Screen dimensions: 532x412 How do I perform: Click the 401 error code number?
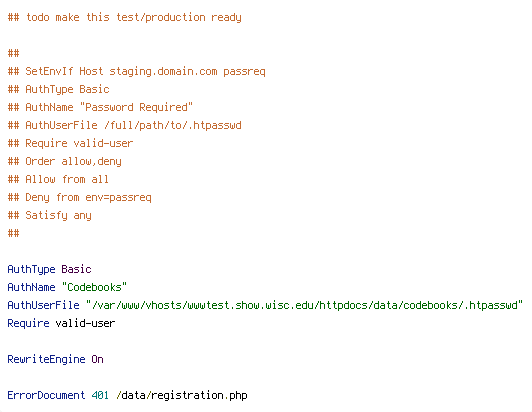pos(100,395)
